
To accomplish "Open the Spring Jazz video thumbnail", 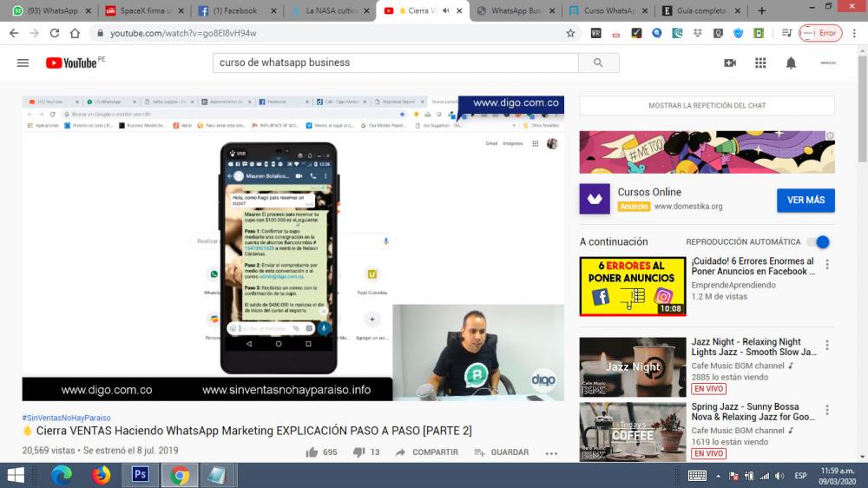I will 632,431.
